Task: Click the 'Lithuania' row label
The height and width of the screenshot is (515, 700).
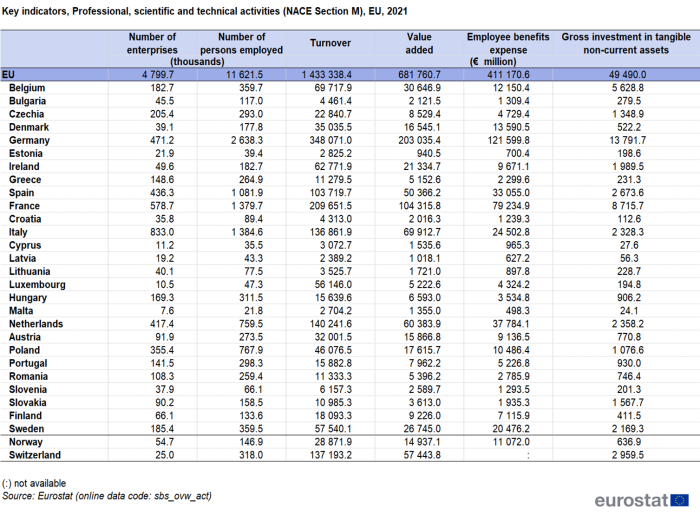Action: pos(29,271)
